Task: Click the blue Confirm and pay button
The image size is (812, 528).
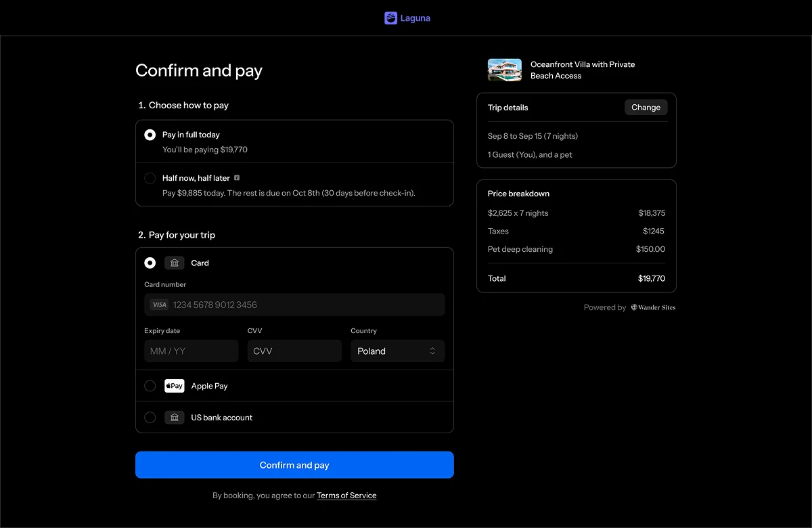Action: tap(294, 465)
